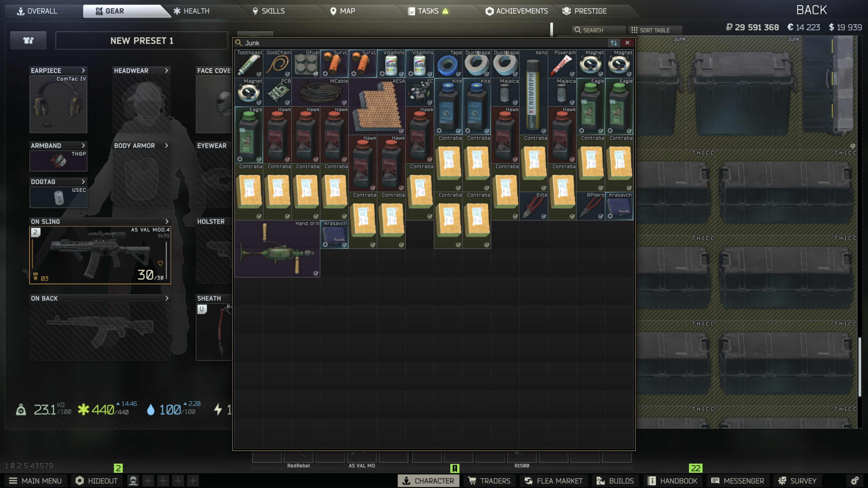The image size is (868, 488).
Task: Click the sort arrows in Junk window
Action: coord(614,43)
